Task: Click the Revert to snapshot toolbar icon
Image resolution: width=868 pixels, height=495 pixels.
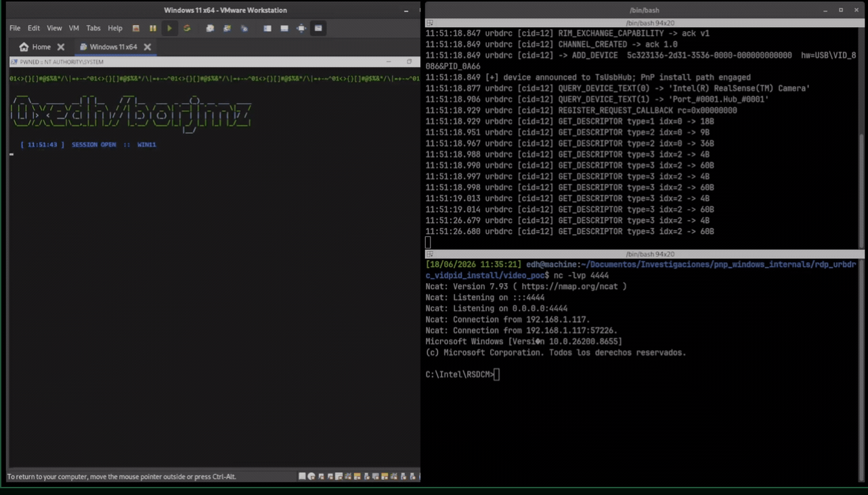Action: click(x=227, y=28)
